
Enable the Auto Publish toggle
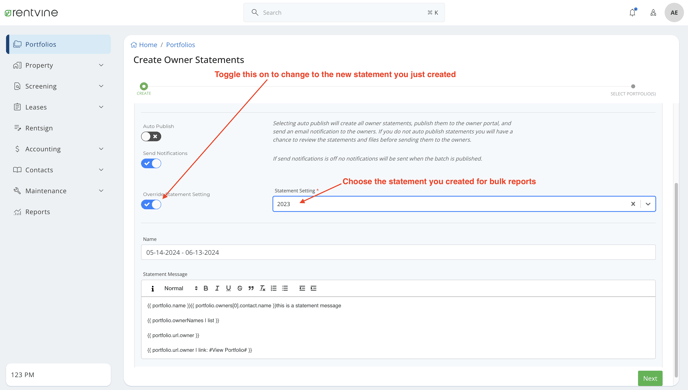tap(151, 136)
